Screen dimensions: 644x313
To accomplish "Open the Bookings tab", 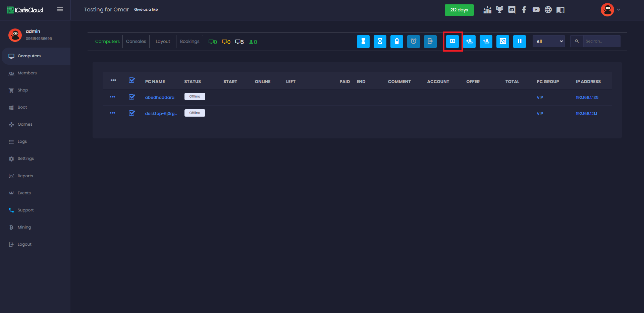I will tap(190, 41).
